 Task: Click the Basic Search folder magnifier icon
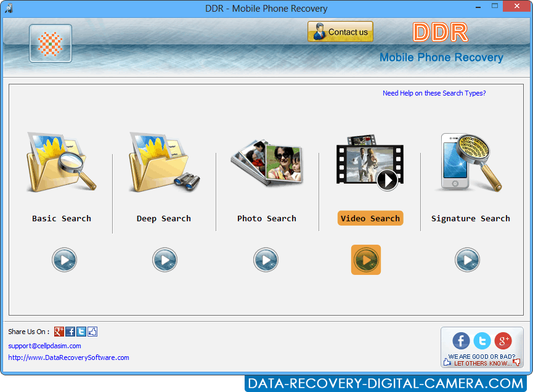(x=62, y=162)
